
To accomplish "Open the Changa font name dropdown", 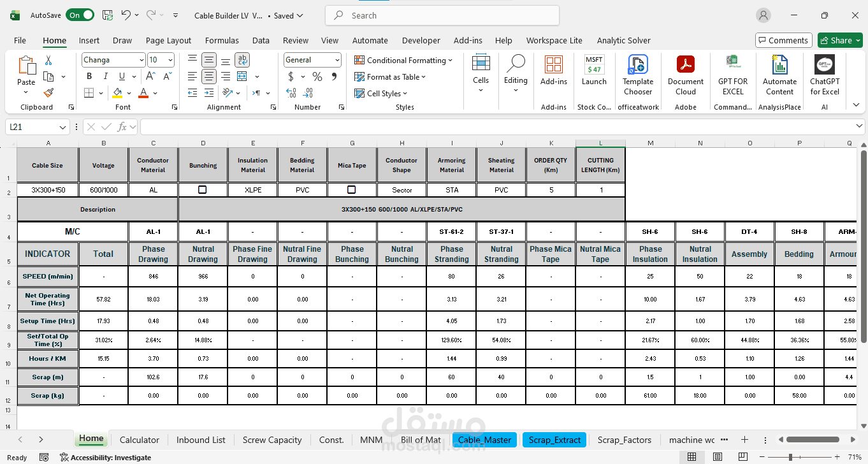I will 141,60.
